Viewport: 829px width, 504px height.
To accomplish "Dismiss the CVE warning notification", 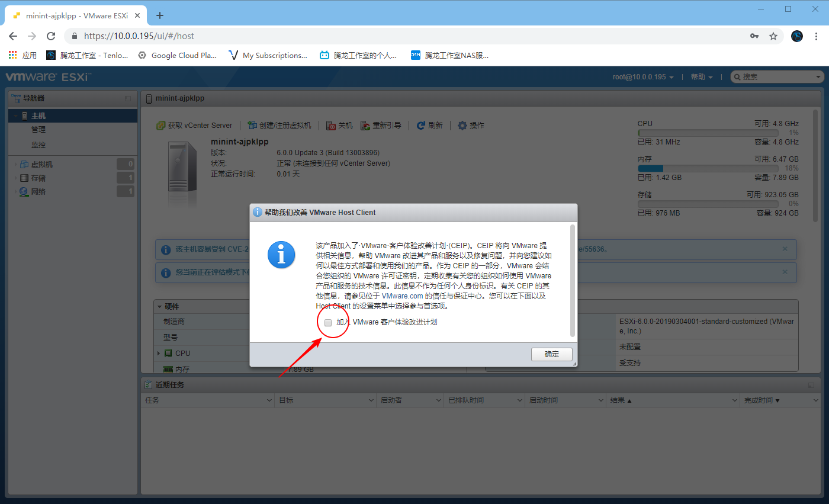I will tap(785, 249).
